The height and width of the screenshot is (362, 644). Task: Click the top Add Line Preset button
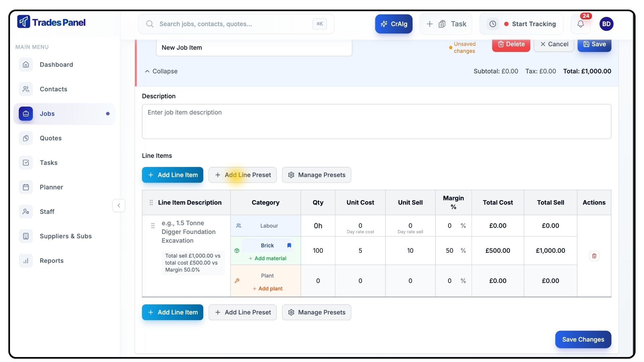243,175
